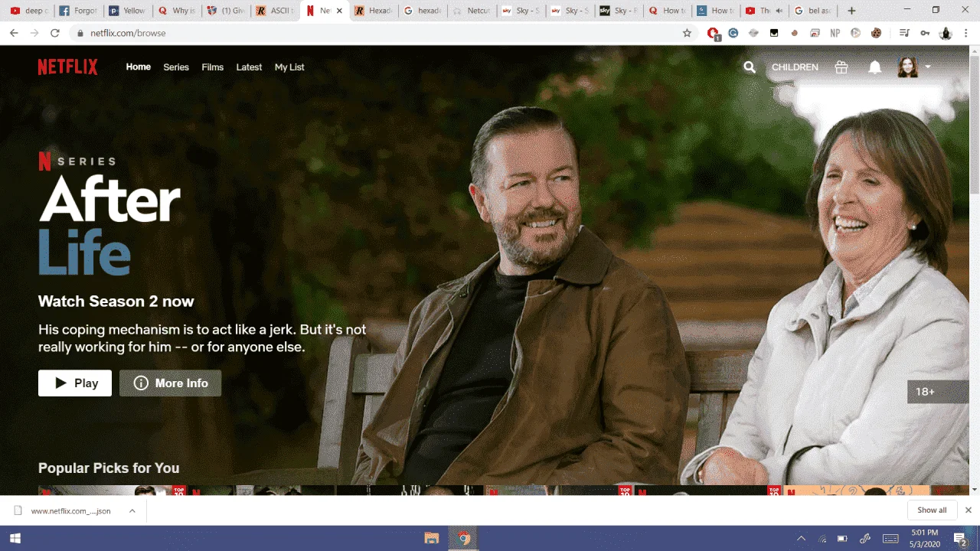Screen dimensions: 980x551
Task: Open the cast extension icon
Action: pyautogui.click(x=815, y=33)
